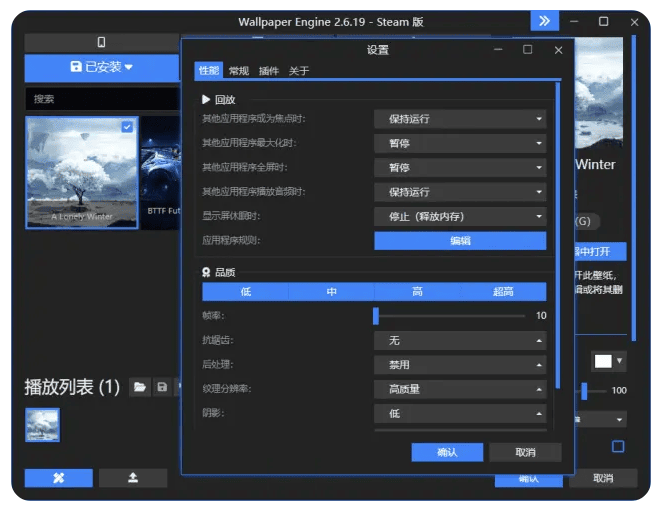Screen dimensions: 665x510
Task: Open the 阴影 shadow dropdown
Action: [460, 413]
